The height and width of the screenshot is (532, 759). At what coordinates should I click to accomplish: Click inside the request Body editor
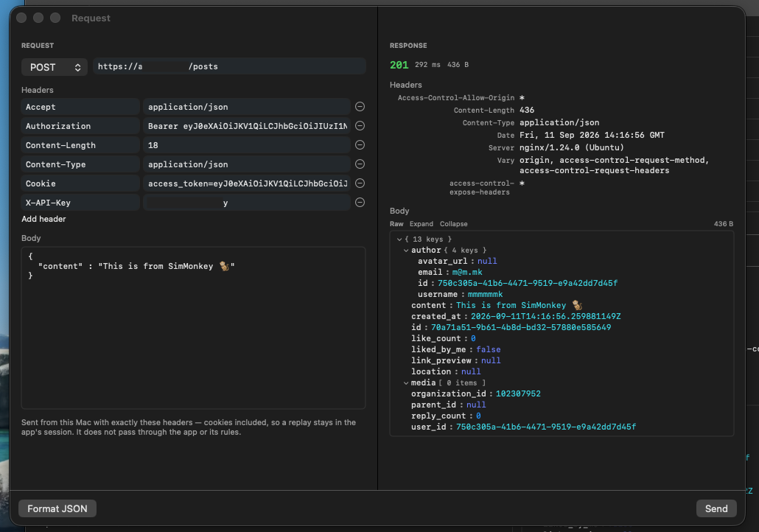click(x=193, y=328)
